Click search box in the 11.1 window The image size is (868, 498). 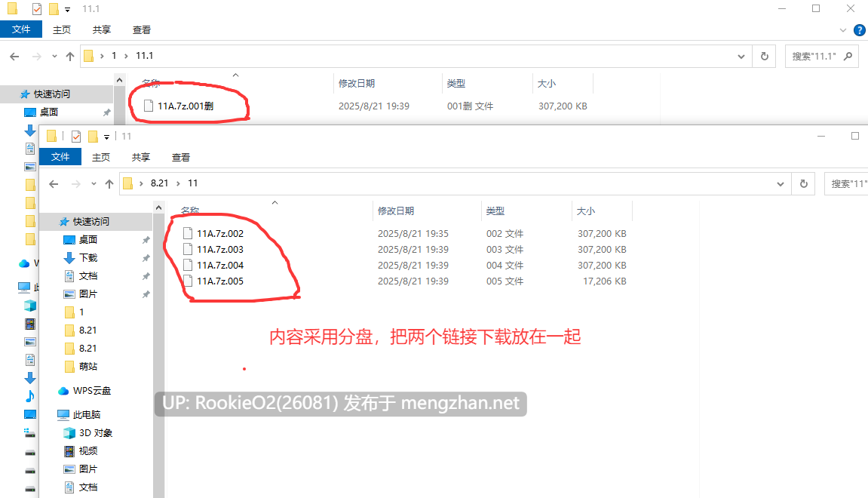[x=821, y=56]
